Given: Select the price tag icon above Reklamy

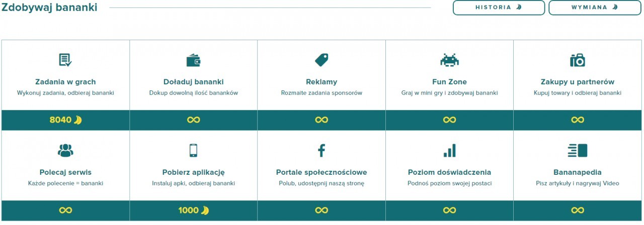Looking at the screenshot, I should 321,60.
